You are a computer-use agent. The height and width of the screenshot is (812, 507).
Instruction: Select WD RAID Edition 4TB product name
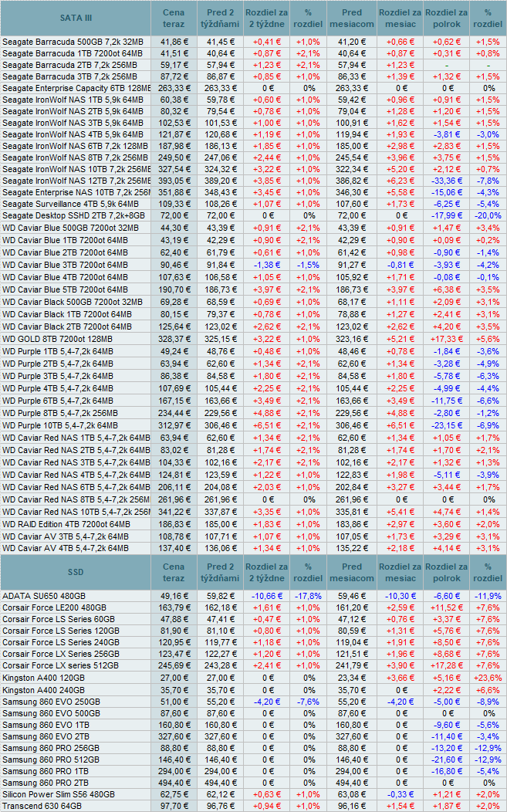coord(66,524)
